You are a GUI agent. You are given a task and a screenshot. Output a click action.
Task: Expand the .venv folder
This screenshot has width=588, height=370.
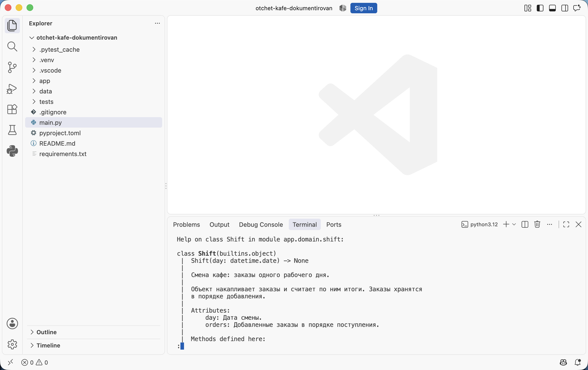(94, 60)
